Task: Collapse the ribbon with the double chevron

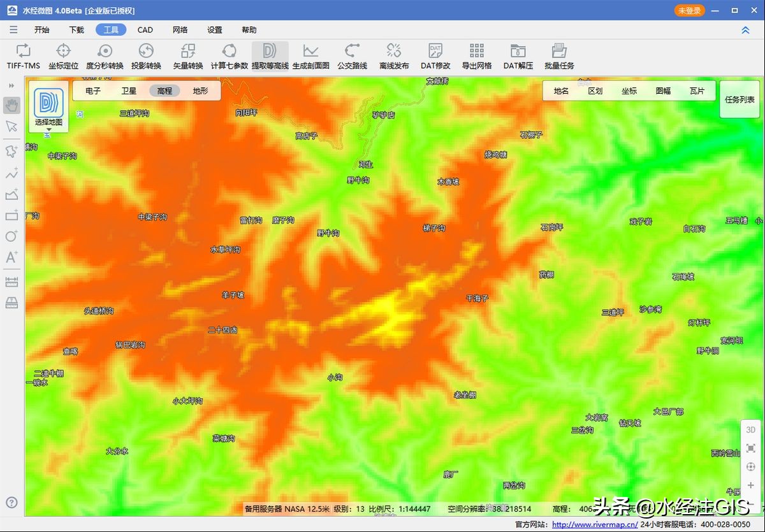Action: pos(745,30)
